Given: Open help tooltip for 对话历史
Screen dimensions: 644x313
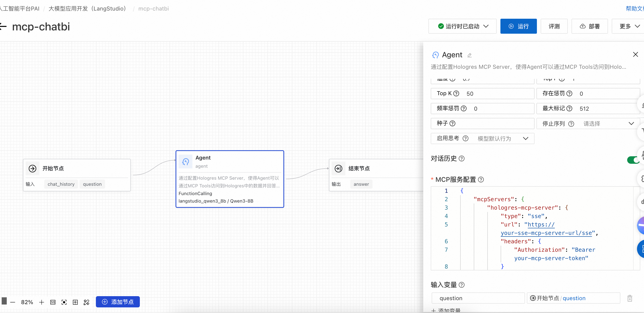Looking at the screenshot, I should [x=462, y=159].
